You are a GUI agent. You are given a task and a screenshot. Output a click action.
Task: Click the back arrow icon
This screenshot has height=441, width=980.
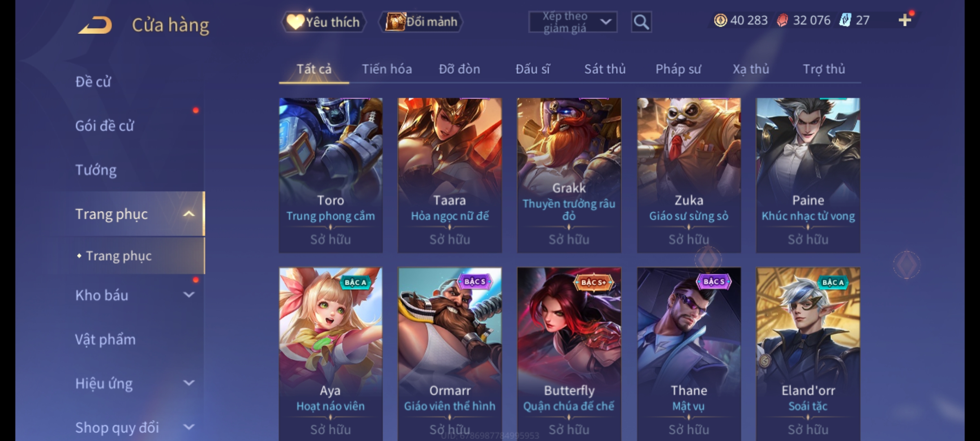95,25
